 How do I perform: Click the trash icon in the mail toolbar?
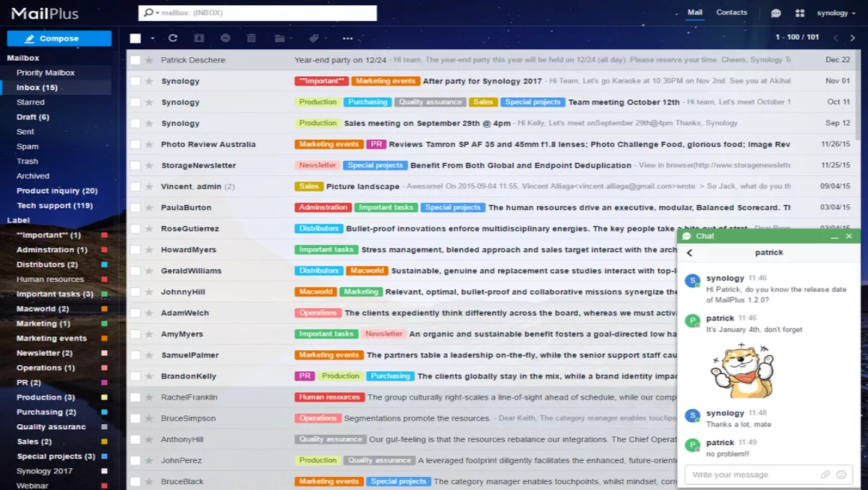click(x=252, y=38)
